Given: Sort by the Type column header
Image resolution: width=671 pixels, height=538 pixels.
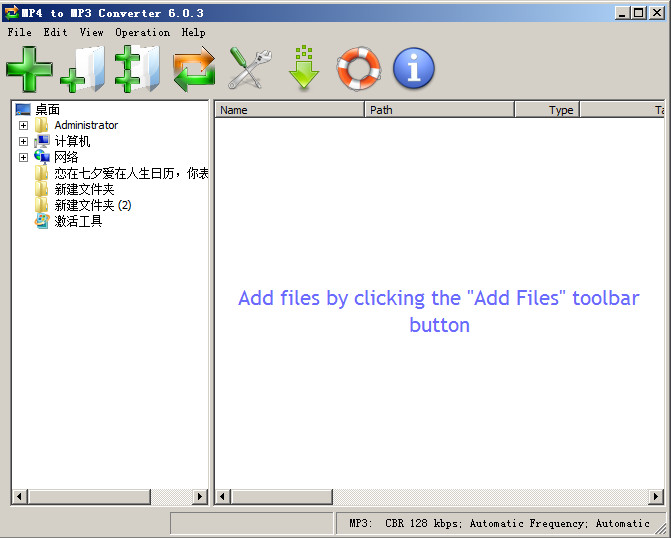Looking at the screenshot, I should 547,110.
